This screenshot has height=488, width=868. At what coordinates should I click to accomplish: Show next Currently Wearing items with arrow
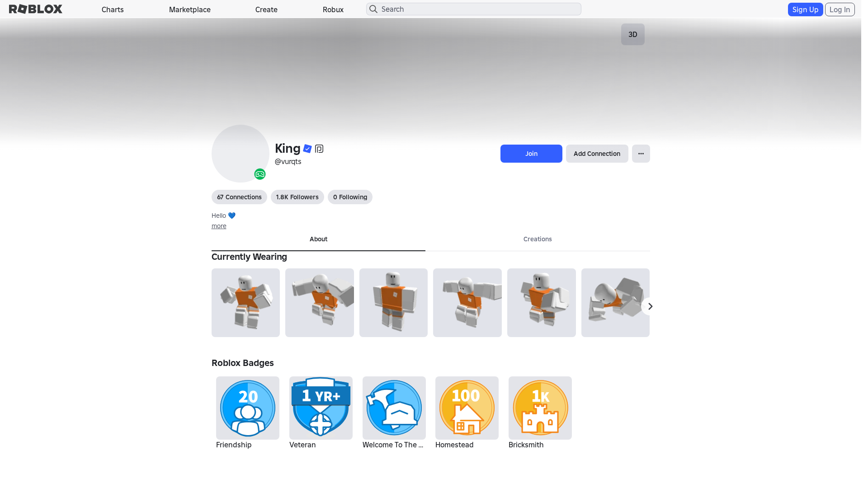(650, 306)
